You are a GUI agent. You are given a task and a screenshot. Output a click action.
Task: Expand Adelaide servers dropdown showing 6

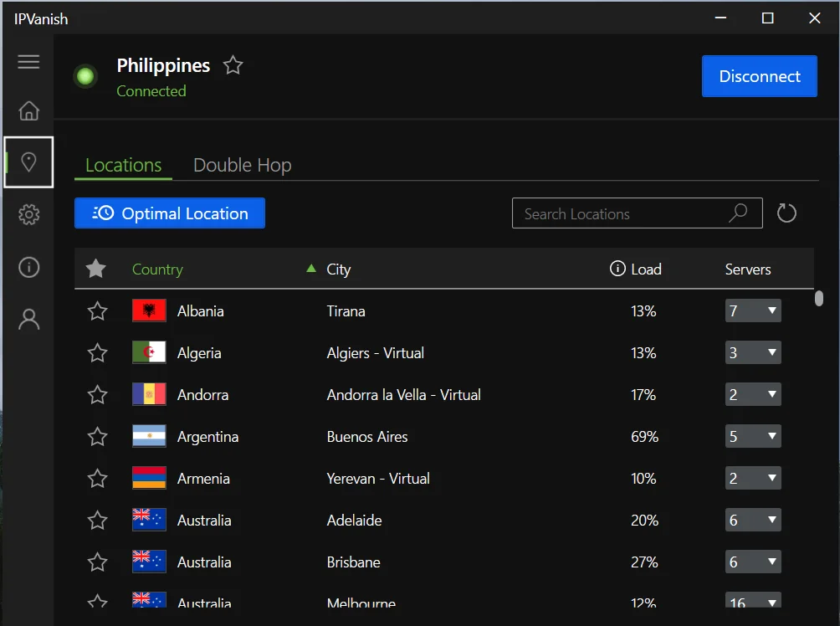click(x=753, y=520)
